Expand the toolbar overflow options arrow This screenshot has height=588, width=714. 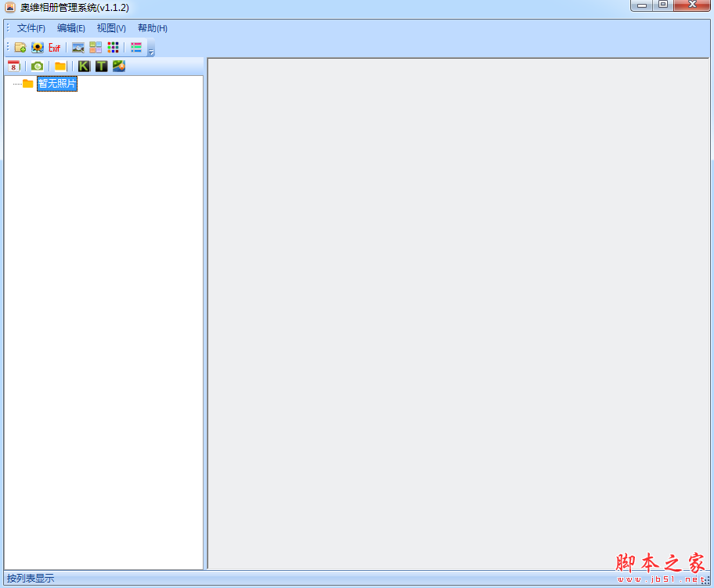[151, 49]
